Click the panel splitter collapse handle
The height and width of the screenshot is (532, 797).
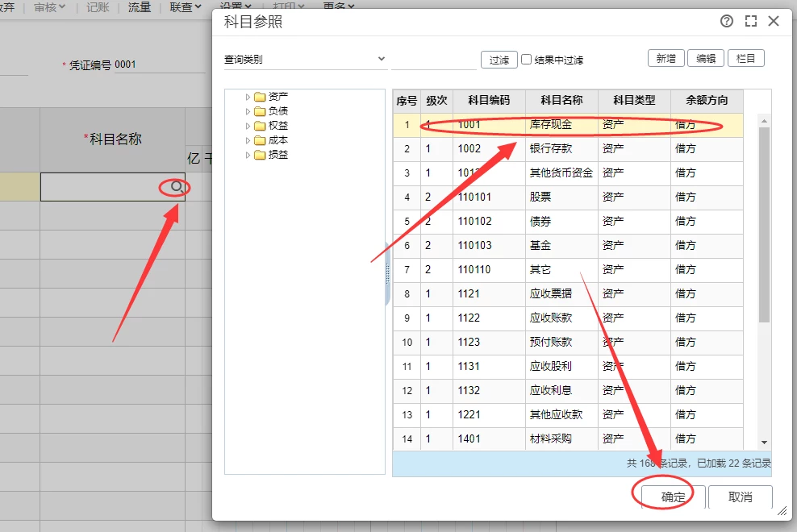[387, 278]
